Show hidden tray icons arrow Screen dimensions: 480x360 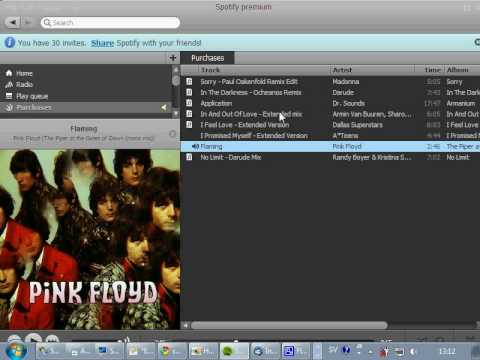click(x=370, y=351)
